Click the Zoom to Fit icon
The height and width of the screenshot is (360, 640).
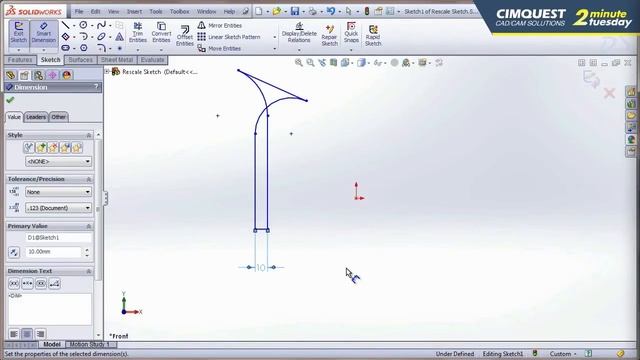(299, 62)
